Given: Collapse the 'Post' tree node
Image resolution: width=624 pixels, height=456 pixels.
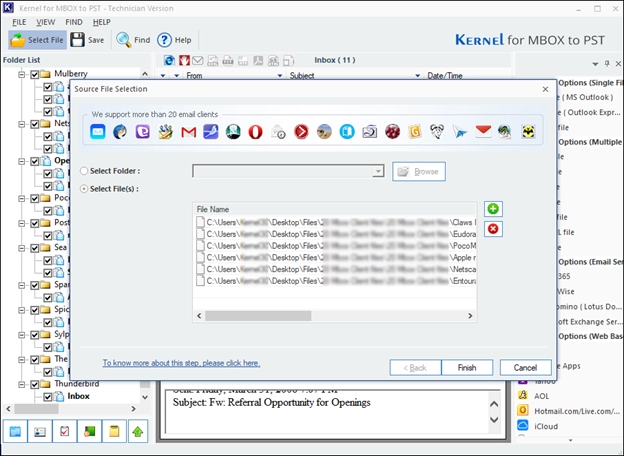Looking at the screenshot, I should pos(22,223).
